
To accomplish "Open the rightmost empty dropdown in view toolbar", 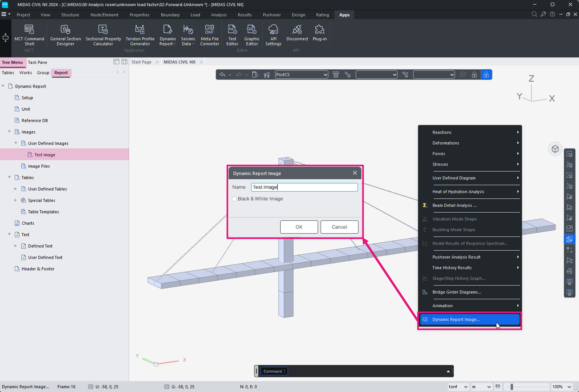I will click(434, 74).
